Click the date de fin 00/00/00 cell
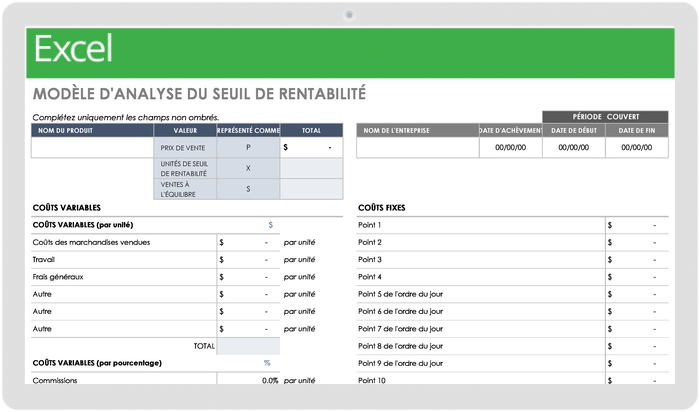The image size is (700, 412). [637, 148]
